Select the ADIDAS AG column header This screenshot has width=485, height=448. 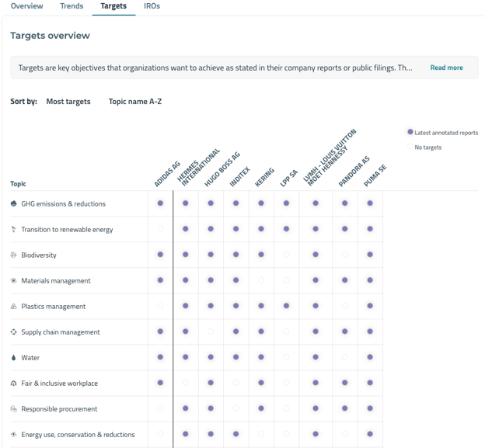tap(167, 174)
